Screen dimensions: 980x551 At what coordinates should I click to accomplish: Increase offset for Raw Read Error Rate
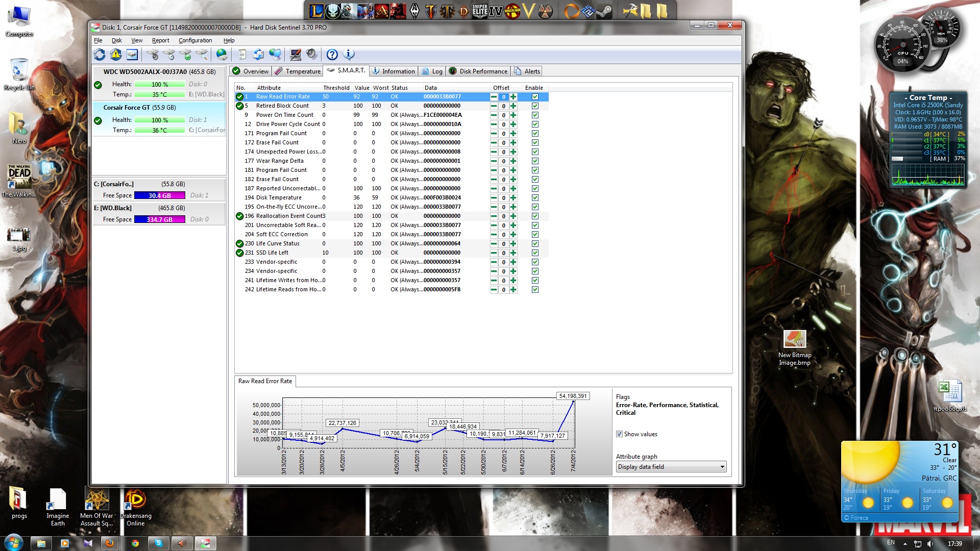(513, 97)
